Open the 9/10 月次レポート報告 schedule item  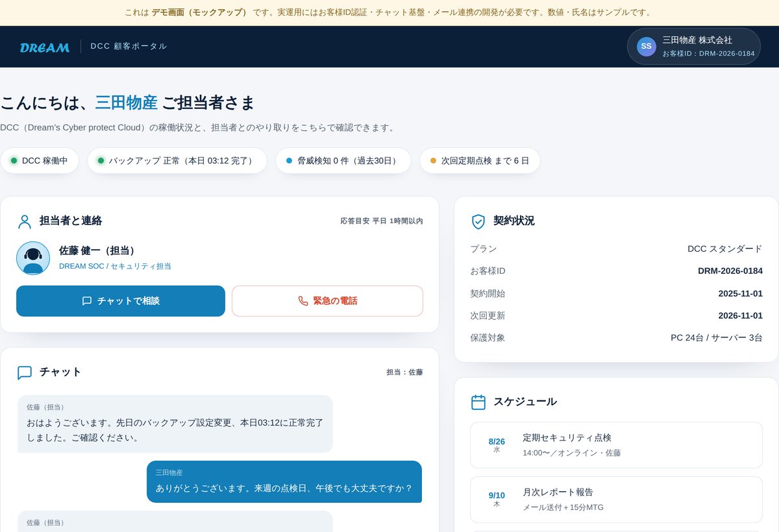tap(616, 500)
